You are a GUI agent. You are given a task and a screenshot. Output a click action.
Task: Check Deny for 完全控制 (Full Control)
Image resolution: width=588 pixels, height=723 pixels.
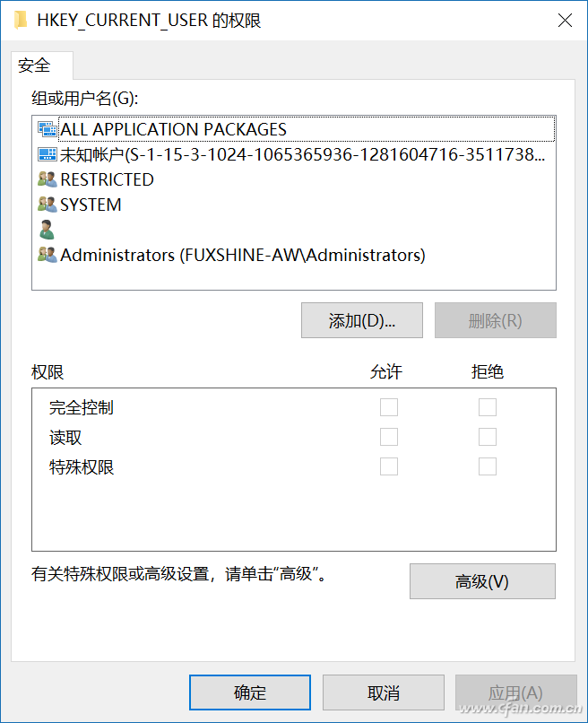point(488,407)
